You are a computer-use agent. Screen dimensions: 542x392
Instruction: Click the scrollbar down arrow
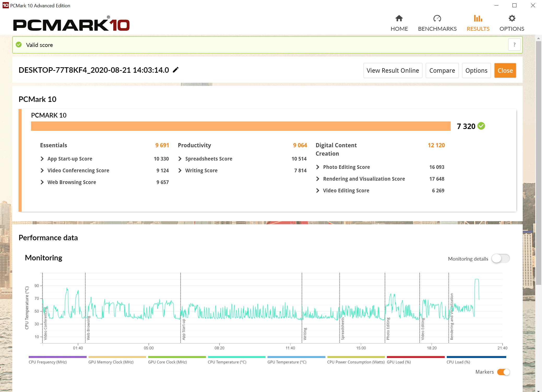pyautogui.click(x=539, y=390)
